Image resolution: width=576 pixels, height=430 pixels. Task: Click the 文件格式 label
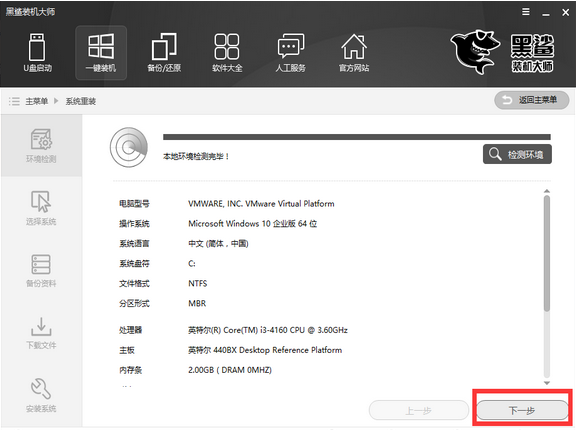click(x=134, y=283)
